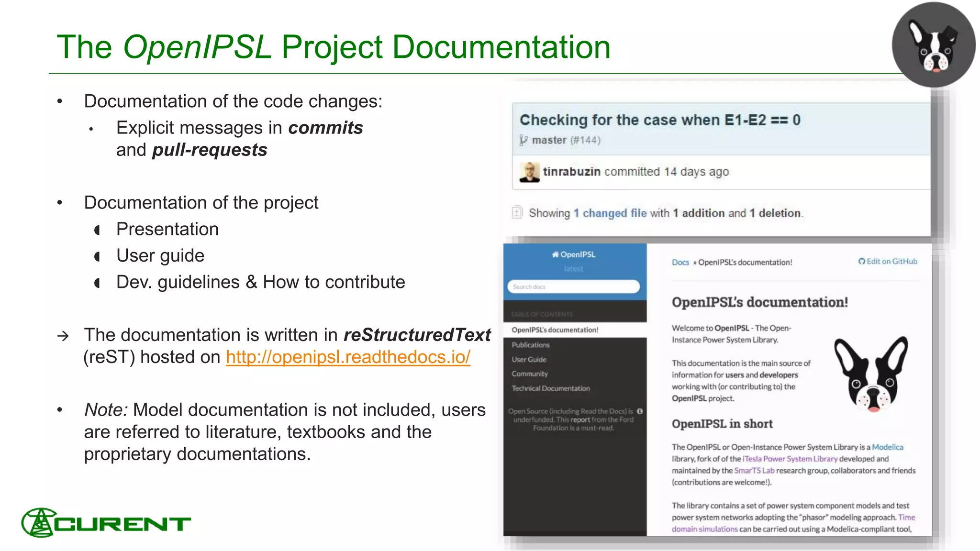Open Technical Documentation in the sidebar

pos(550,388)
